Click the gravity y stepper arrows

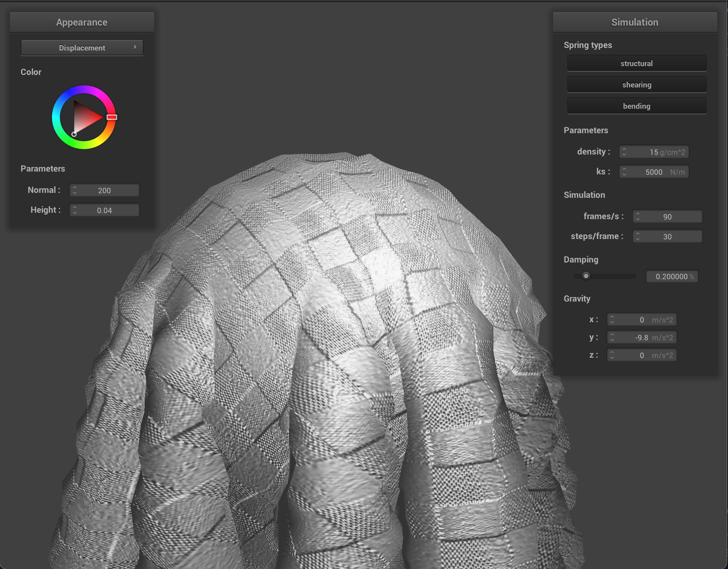click(612, 337)
